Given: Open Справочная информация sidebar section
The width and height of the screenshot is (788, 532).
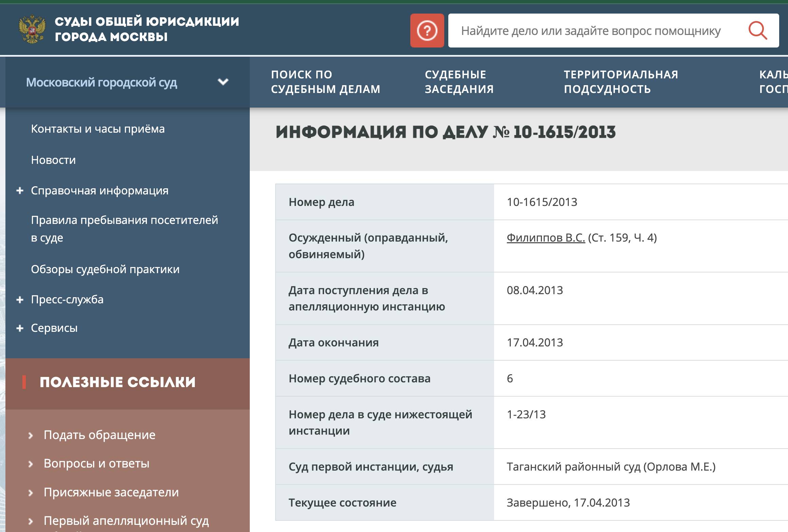Looking at the screenshot, I should click(x=99, y=191).
